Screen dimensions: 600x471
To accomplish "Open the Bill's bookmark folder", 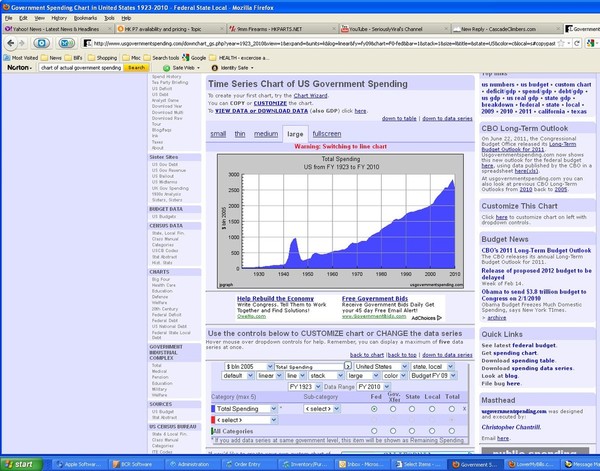I will tap(74, 58).
